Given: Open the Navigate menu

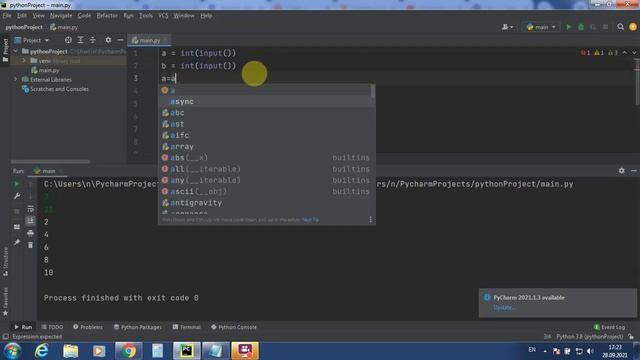Looking at the screenshot, I should pos(61,16).
